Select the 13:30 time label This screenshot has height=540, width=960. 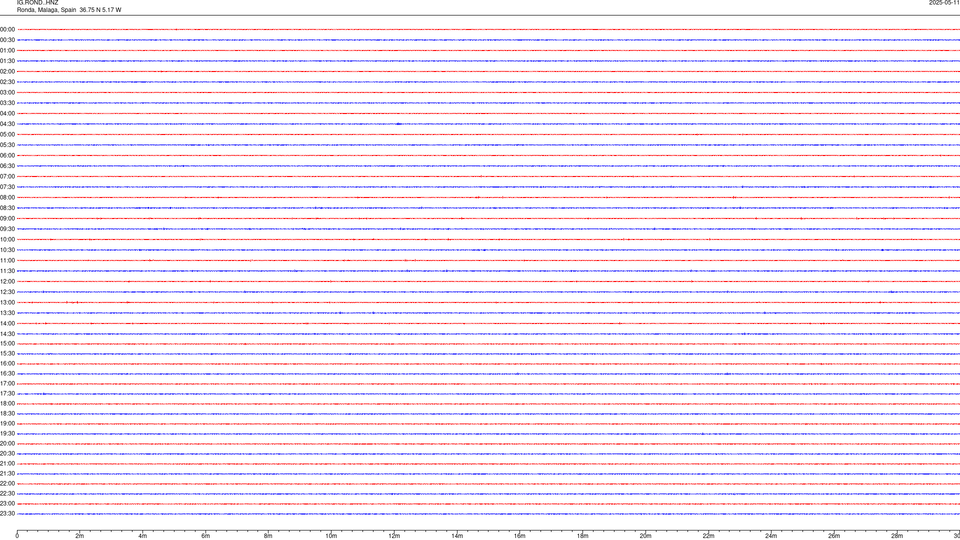pyautogui.click(x=7, y=313)
